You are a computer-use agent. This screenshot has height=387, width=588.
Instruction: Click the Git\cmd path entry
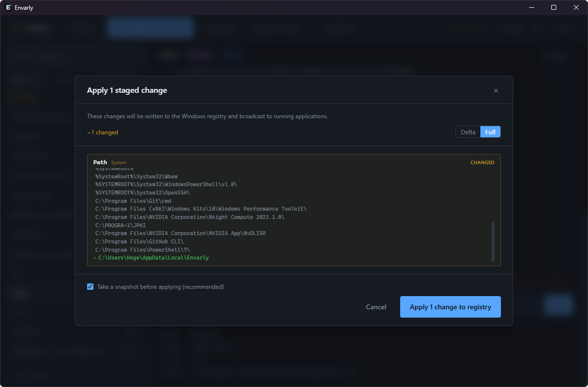click(133, 201)
